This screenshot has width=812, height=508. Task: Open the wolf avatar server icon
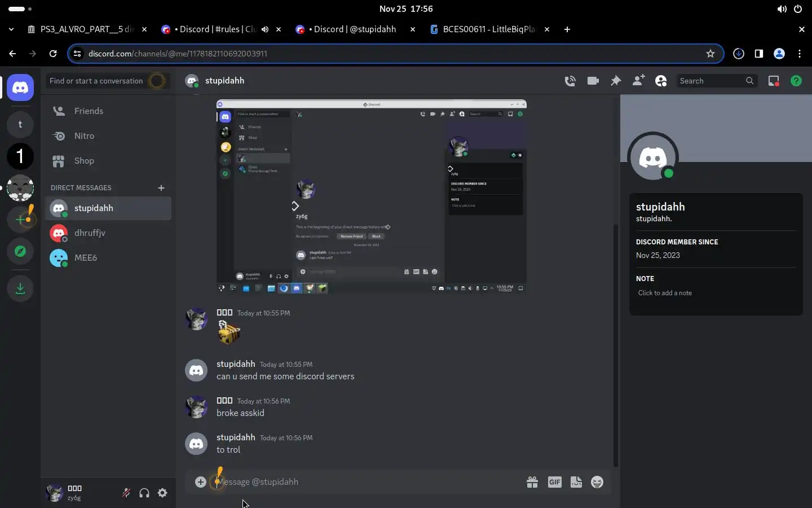coord(20,188)
